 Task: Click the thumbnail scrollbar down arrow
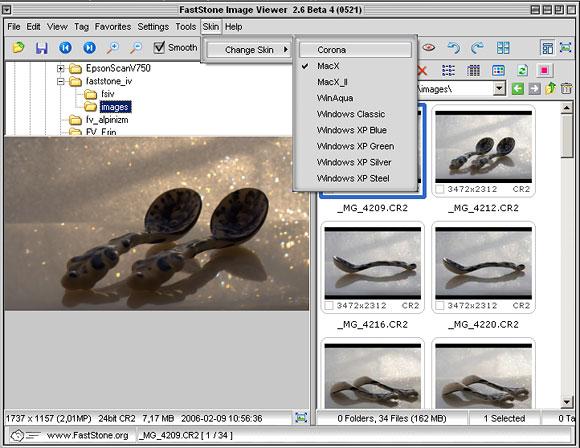pos(566,402)
